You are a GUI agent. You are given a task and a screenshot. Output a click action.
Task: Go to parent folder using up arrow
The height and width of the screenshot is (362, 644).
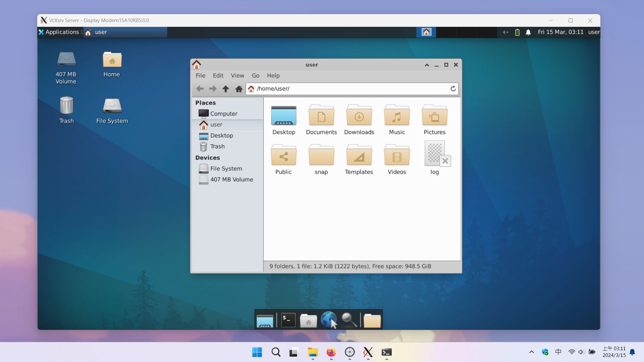[226, 89]
